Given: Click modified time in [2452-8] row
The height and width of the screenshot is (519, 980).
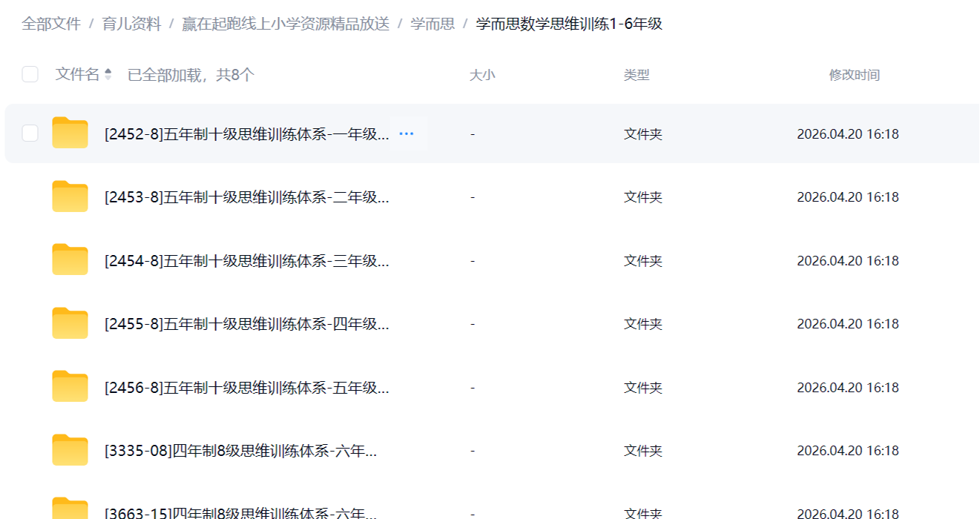Looking at the screenshot, I should [x=848, y=134].
